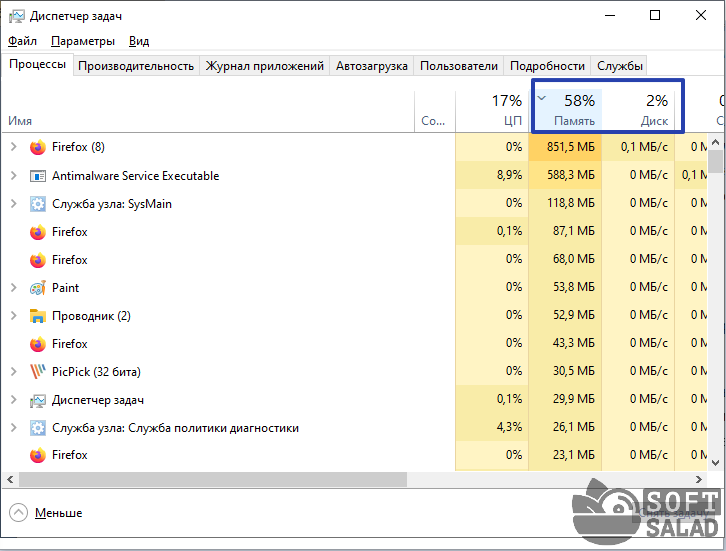Click the 8,9% CPU cell
The image size is (726, 551).
492,175
